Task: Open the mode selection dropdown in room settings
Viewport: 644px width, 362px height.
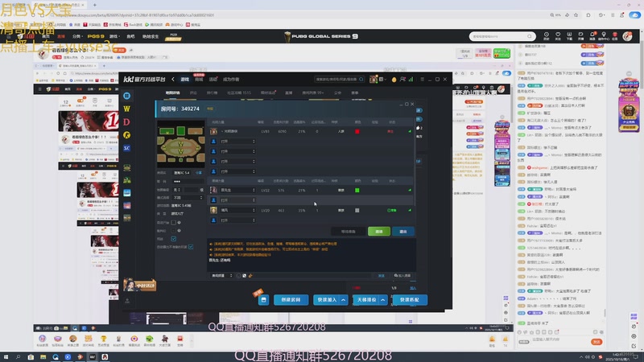Action: (x=188, y=198)
